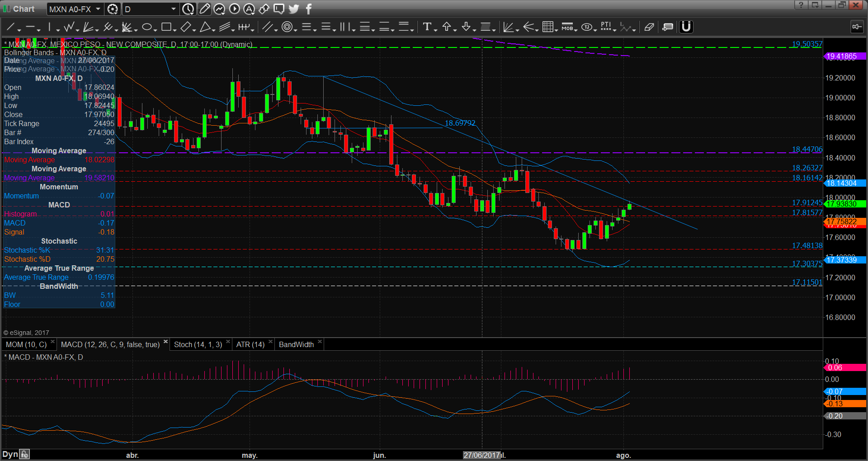Select the TJ ellipse tool
This screenshot has width=868, height=461.
(x=587, y=27)
